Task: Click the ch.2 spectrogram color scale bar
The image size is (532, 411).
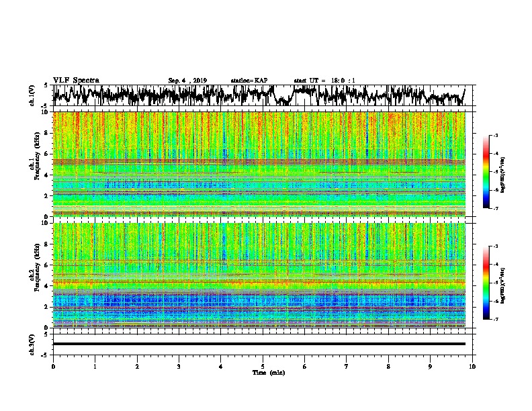Action: click(x=486, y=283)
